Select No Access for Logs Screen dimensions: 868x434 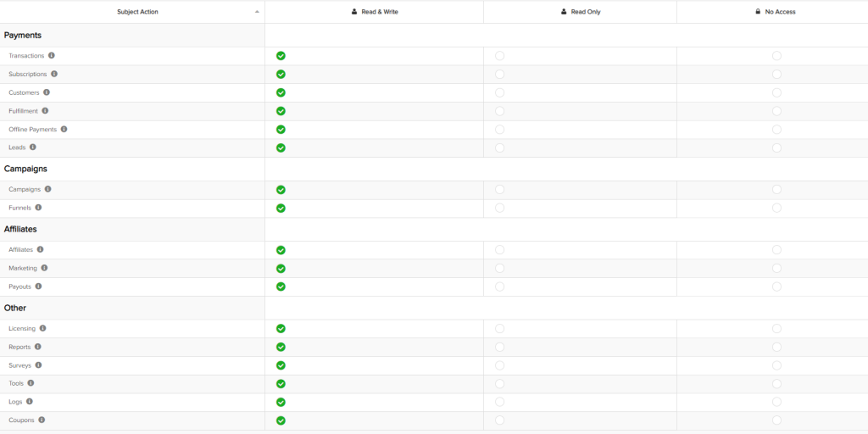click(x=776, y=402)
